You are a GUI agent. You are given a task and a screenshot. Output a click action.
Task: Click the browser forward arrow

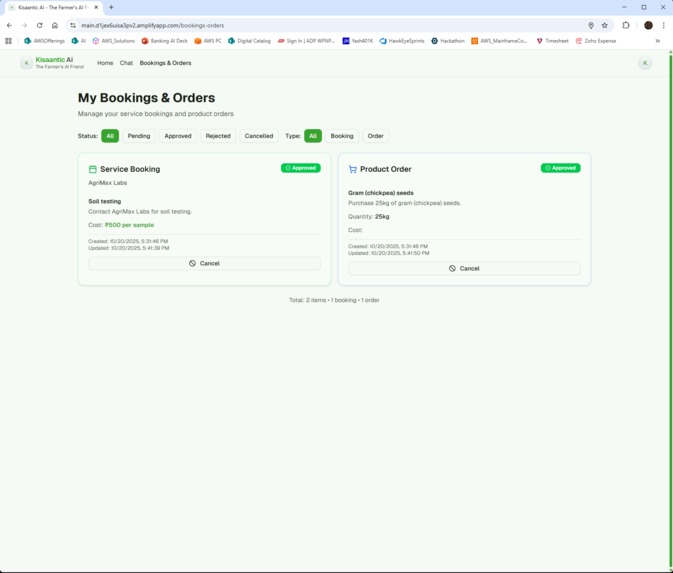[x=24, y=25]
